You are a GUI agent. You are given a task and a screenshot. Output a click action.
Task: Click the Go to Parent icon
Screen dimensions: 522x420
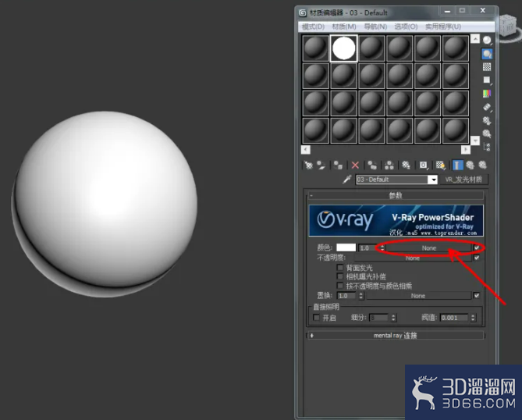tap(470, 166)
